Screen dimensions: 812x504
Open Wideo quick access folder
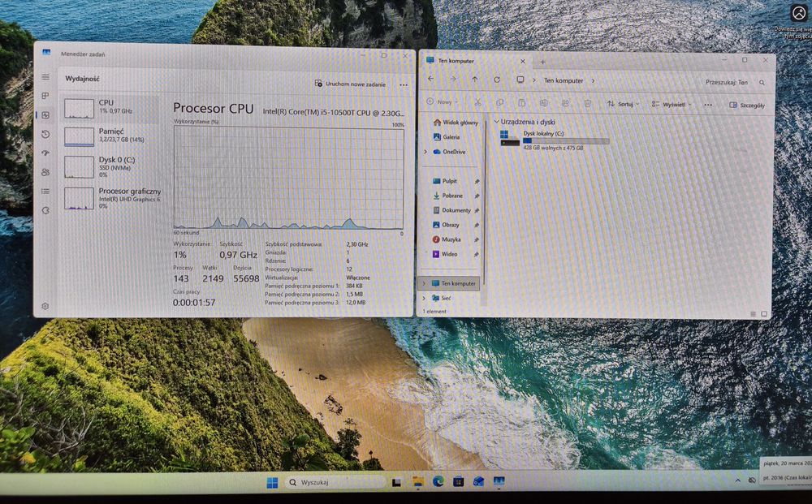coord(445,254)
